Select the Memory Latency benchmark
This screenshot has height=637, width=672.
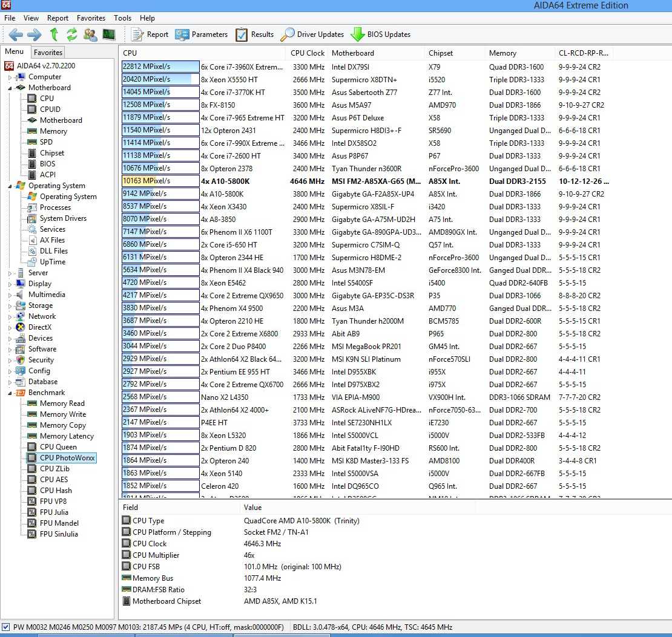coord(67,436)
